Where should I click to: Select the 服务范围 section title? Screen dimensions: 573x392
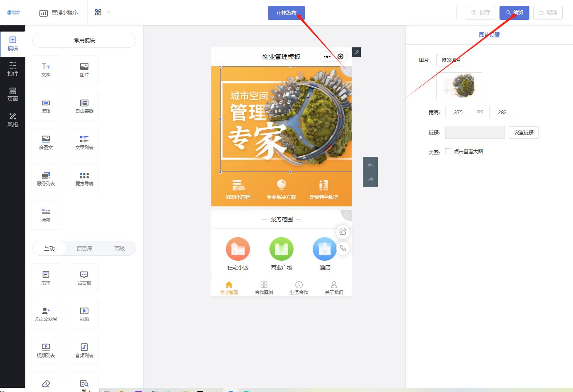282,219
